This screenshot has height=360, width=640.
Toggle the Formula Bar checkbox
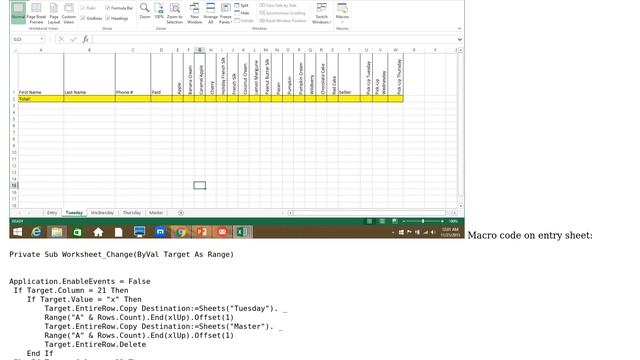119,8
